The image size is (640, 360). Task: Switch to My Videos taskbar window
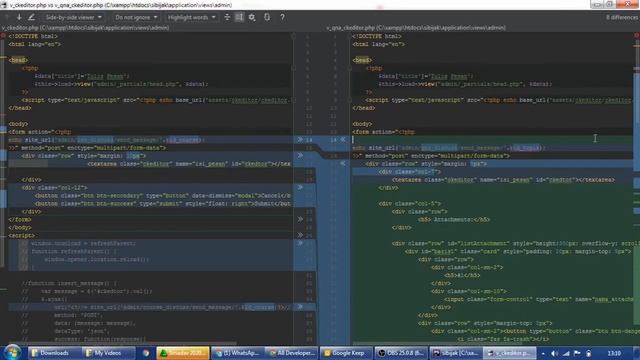(x=108, y=353)
